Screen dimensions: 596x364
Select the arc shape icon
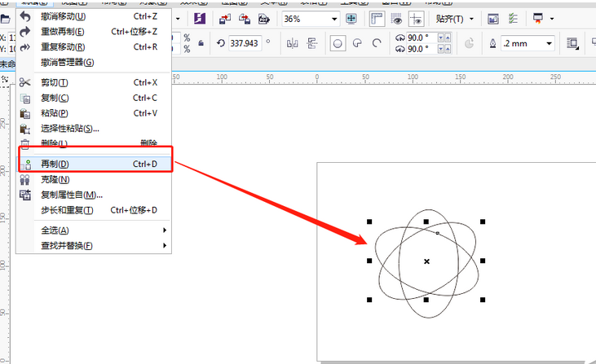click(x=376, y=43)
